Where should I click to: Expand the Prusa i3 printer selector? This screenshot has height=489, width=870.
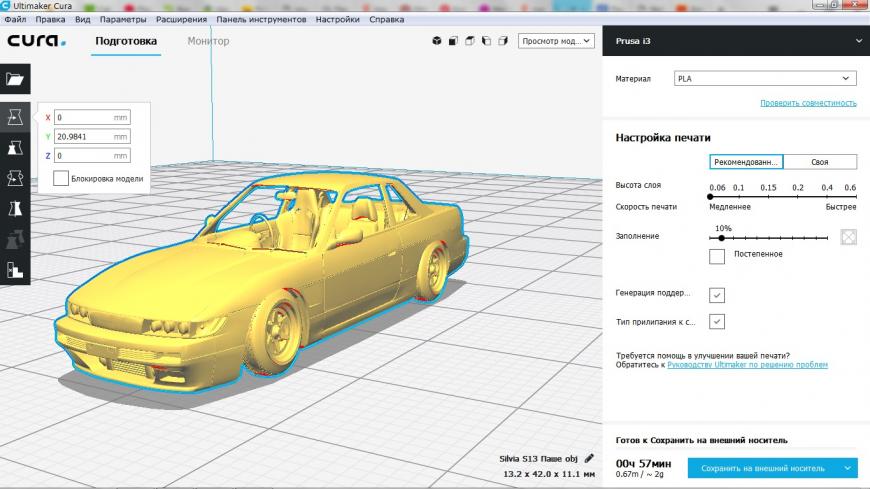(736, 41)
